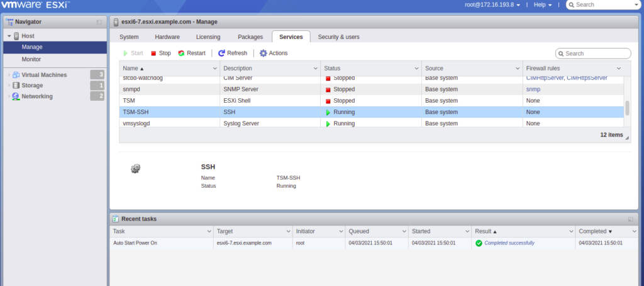The image size is (644, 286).
Task: Click the SNMP Server description cell
Action: click(270, 89)
